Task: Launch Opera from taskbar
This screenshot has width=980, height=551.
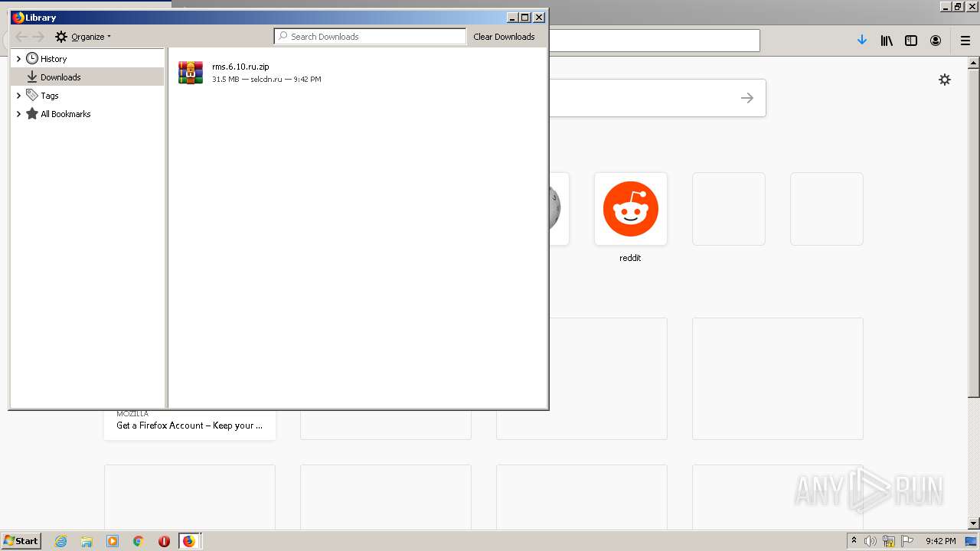Action: coord(164,541)
